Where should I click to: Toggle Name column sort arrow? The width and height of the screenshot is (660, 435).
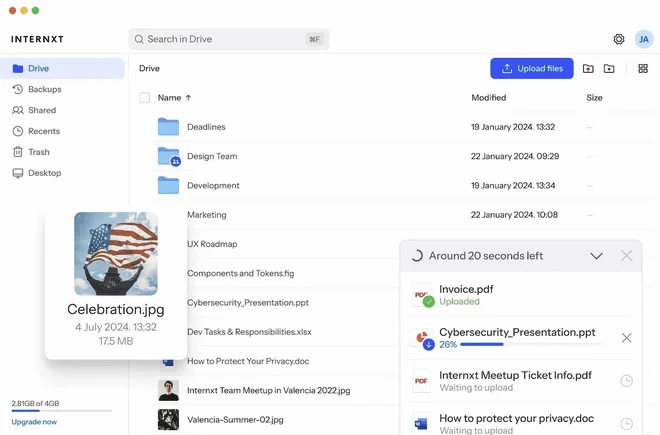pyautogui.click(x=189, y=98)
